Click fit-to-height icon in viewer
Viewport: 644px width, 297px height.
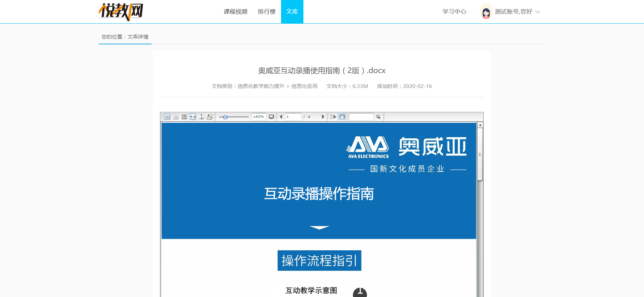coord(201,117)
